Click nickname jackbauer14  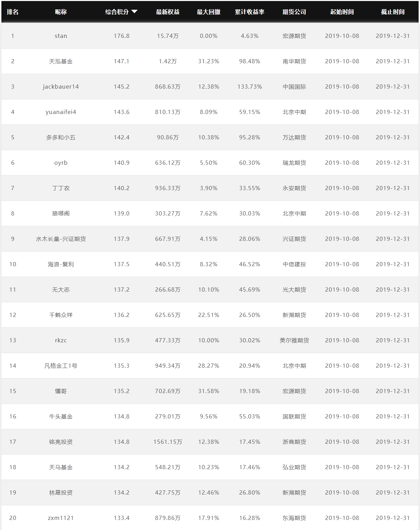[x=61, y=87]
